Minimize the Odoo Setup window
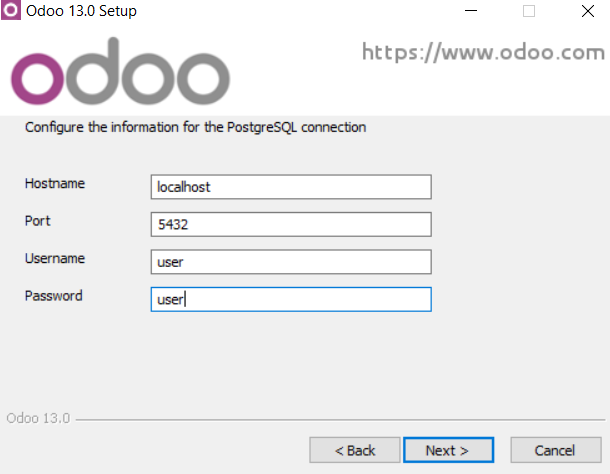Screen dimensions: 610x474 click(471, 11)
